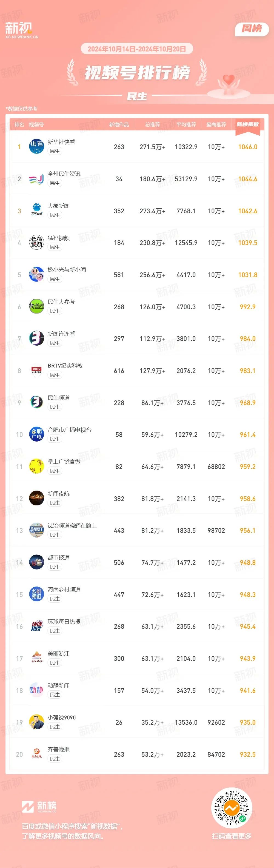This screenshot has width=274, height=868.
Task: Click the 动静新闻 logo avatar
Action: (36, 690)
